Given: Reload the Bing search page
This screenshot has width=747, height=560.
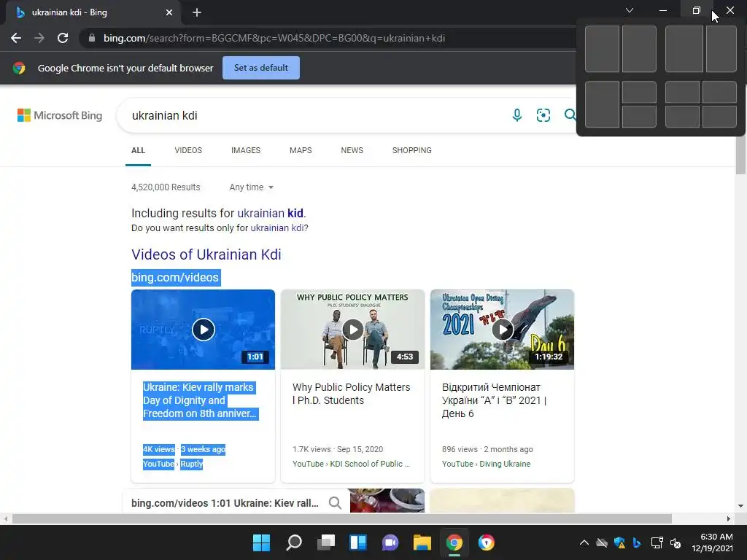Looking at the screenshot, I should coord(63,38).
